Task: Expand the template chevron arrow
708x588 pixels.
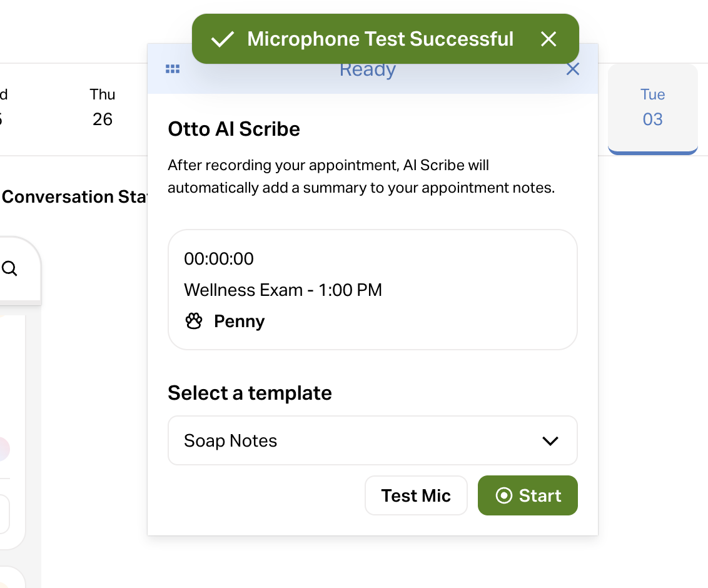Action: click(550, 441)
